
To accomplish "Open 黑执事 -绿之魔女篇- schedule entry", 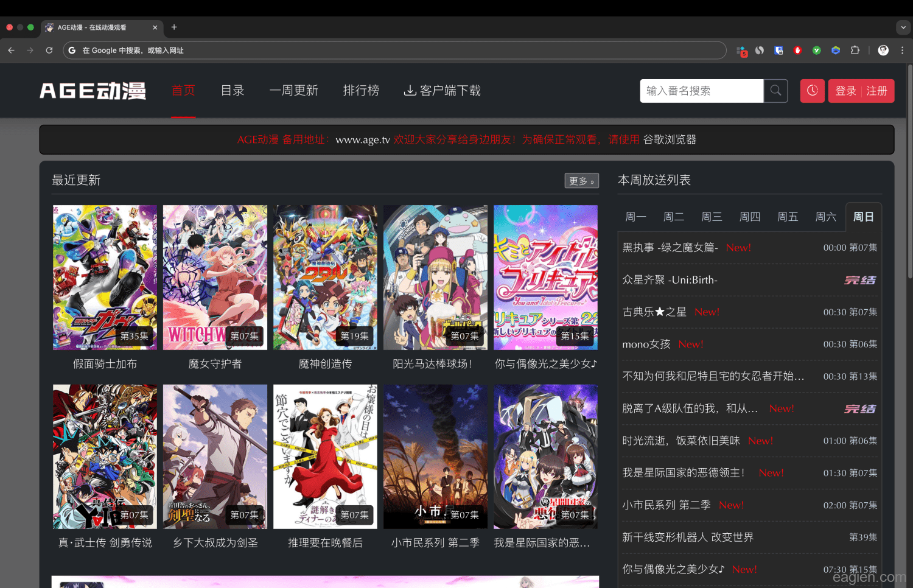I will [x=670, y=248].
